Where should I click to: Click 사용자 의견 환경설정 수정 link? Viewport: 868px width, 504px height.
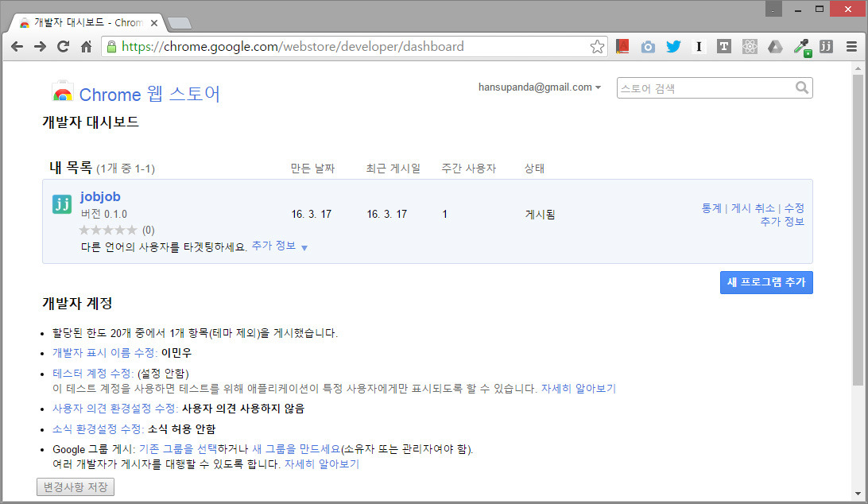tap(115, 409)
